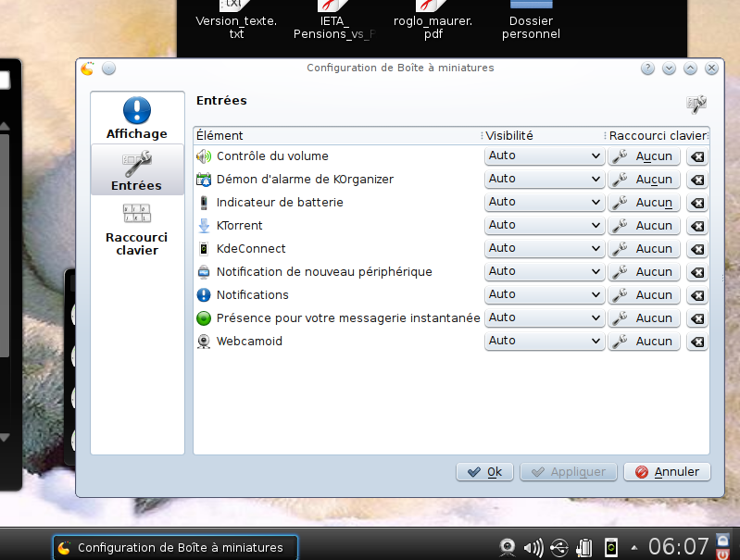This screenshot has width=740, height=560.
Task: Click the new device notifier list icon
Action: 204,272
